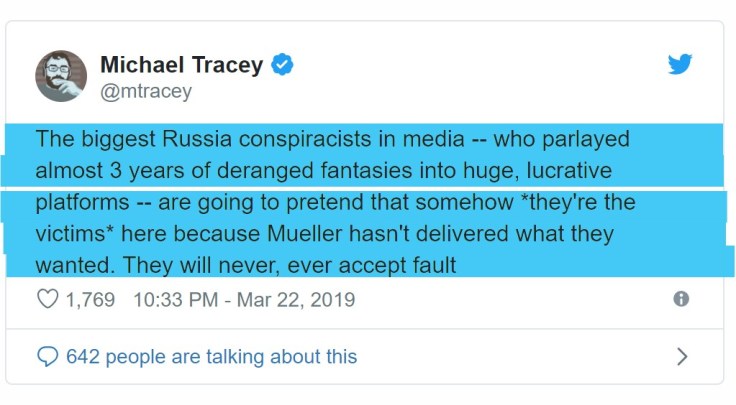
Task: Expand the conversation with the right chevron
Action: [x=682, y=356]
